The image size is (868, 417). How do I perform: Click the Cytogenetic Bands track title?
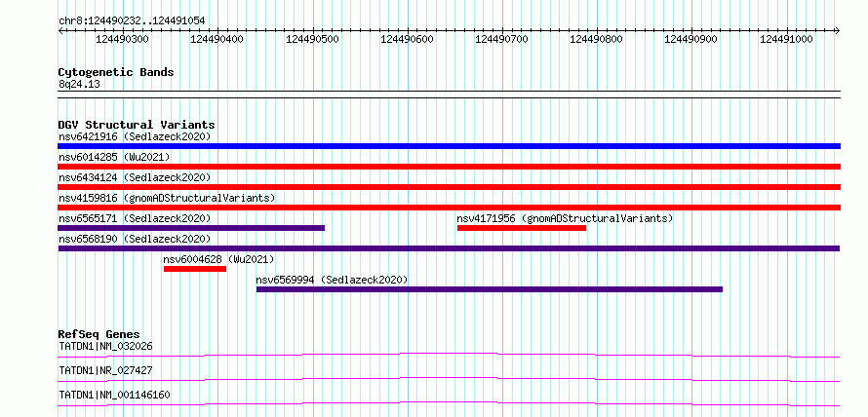click(x=116, y=72)
